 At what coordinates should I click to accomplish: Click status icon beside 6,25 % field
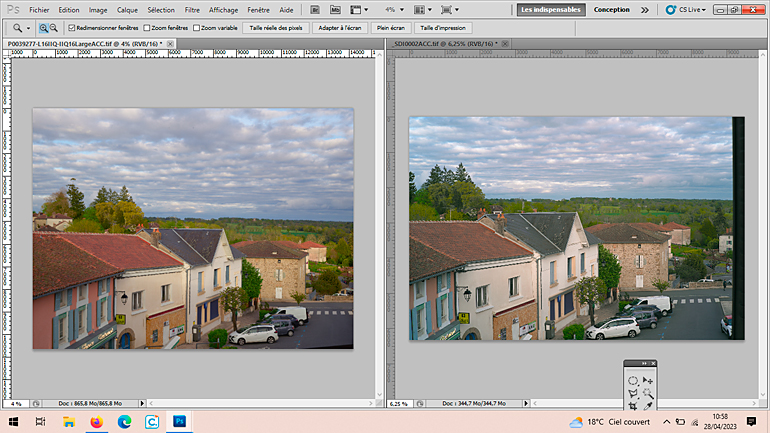(420, 404)
